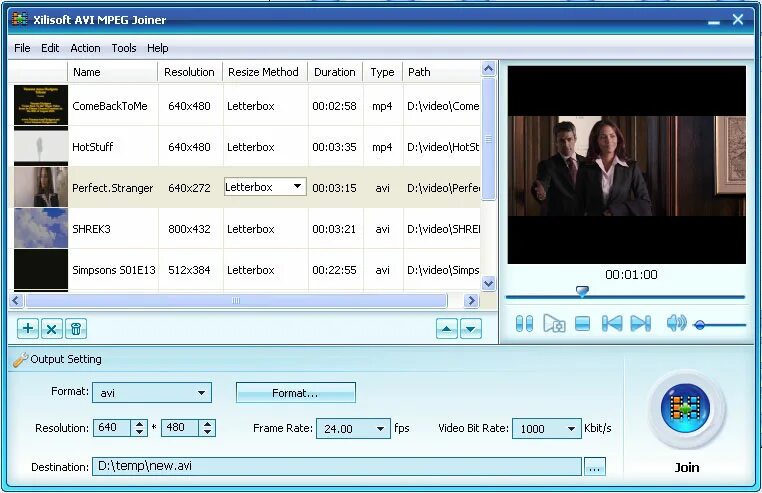This screenshot has height=493, width=762.
Task: Select the HotStuff thumbnail
Action: [x=41, y=147]
